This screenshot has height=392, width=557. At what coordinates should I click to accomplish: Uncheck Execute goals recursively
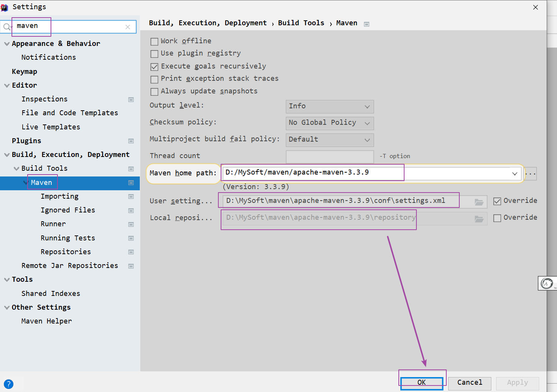tap(154, 67)
